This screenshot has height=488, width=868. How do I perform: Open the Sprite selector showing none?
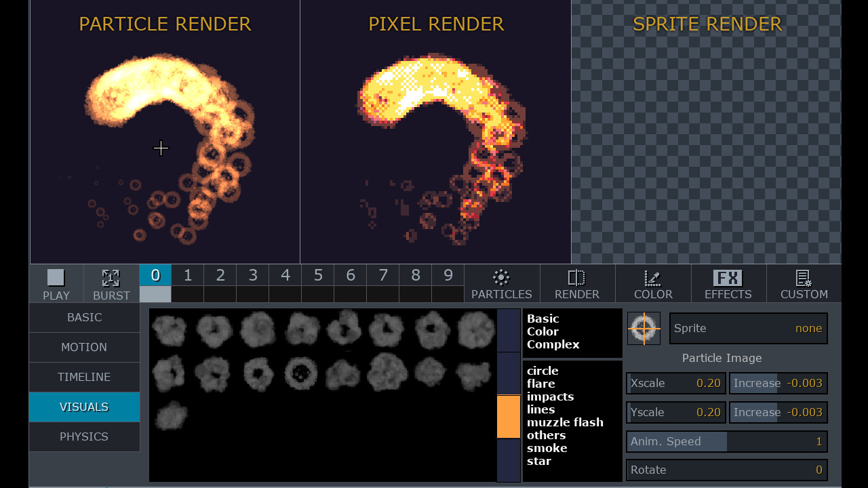click(x=748, y=328)
